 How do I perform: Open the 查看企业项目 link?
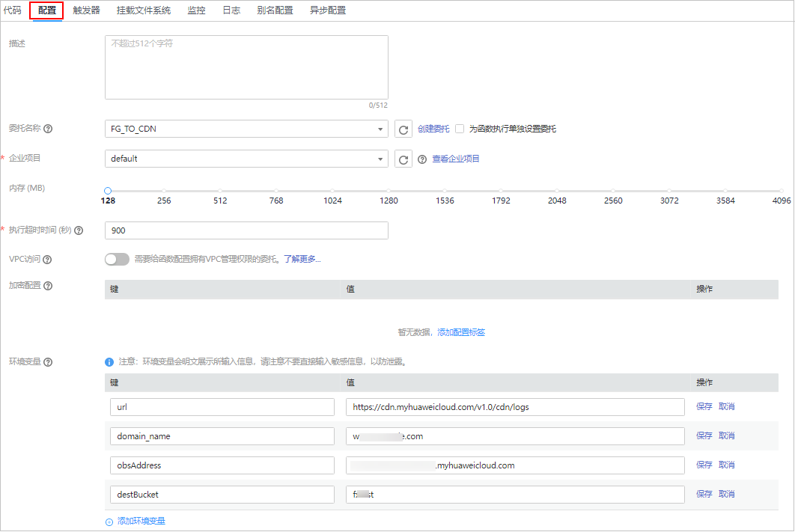456,159
